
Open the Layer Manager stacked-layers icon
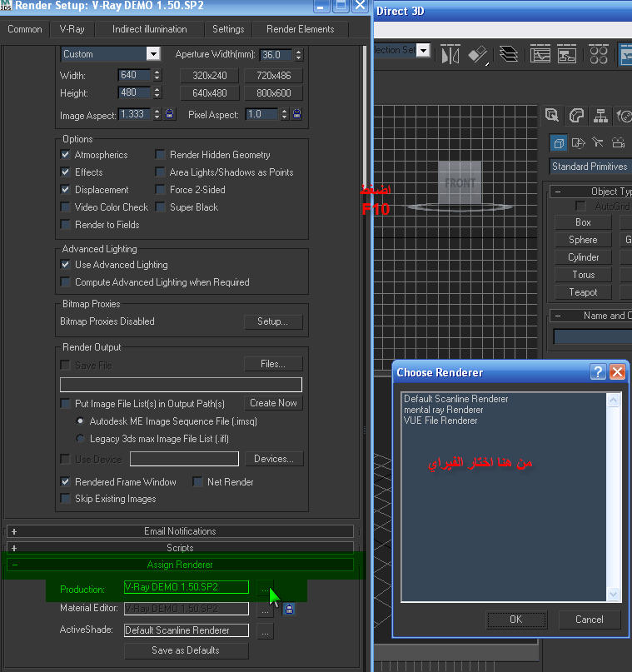point(509,55)
